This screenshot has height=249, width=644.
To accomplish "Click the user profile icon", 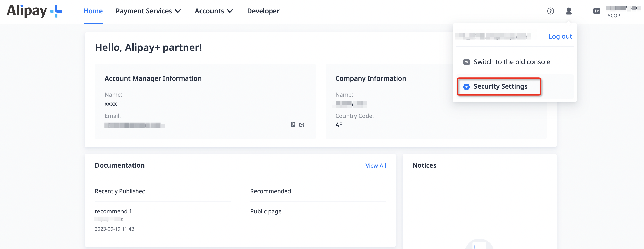I will pos(568,11).
